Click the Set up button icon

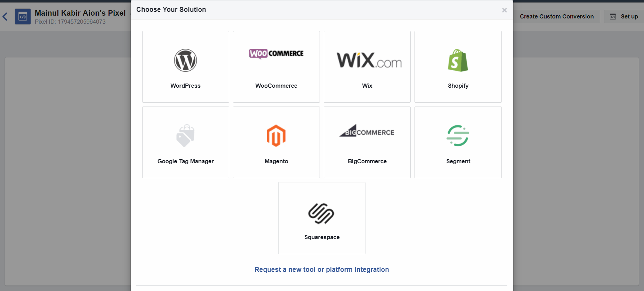click(x=613, y=17)
